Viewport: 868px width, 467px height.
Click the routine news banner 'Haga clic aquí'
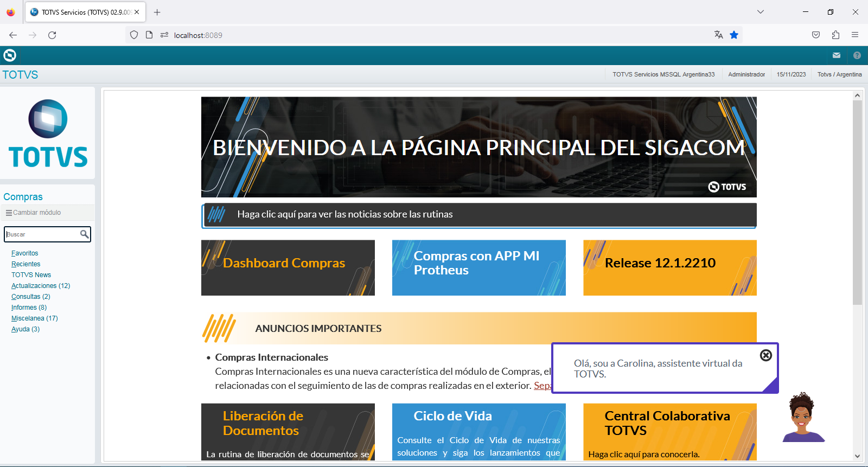coord(479,215)
